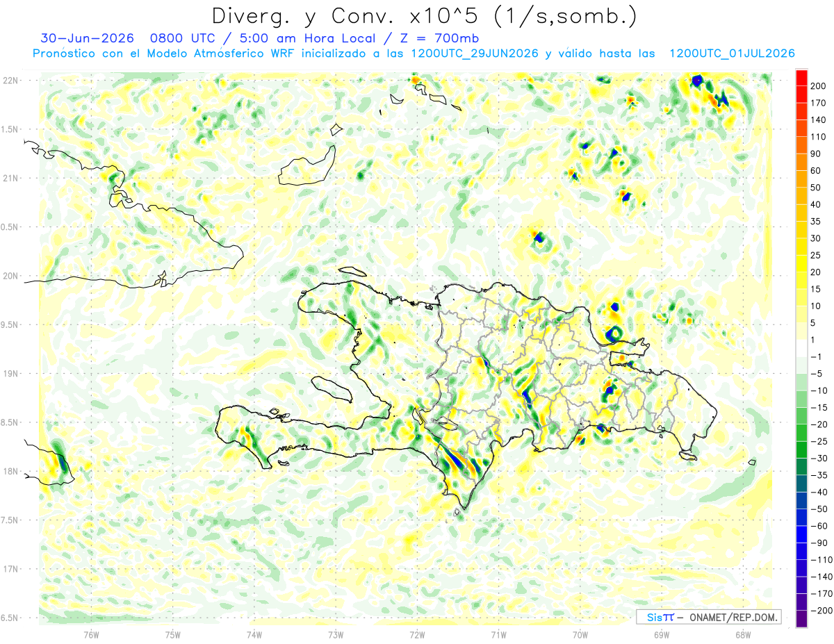This screenshot has width=834, height=644.
Task: Click the dark purple swatch below the -200 label
Action: 801,619
